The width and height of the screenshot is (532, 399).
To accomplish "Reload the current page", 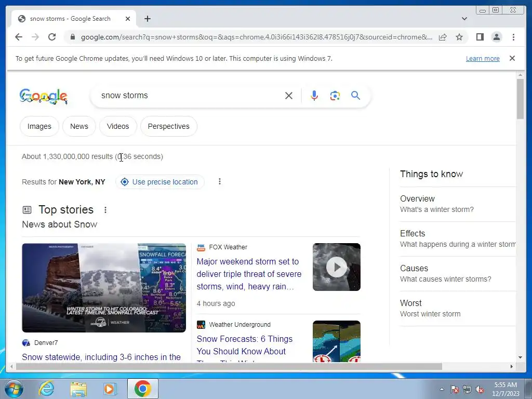I will [52, 37].
